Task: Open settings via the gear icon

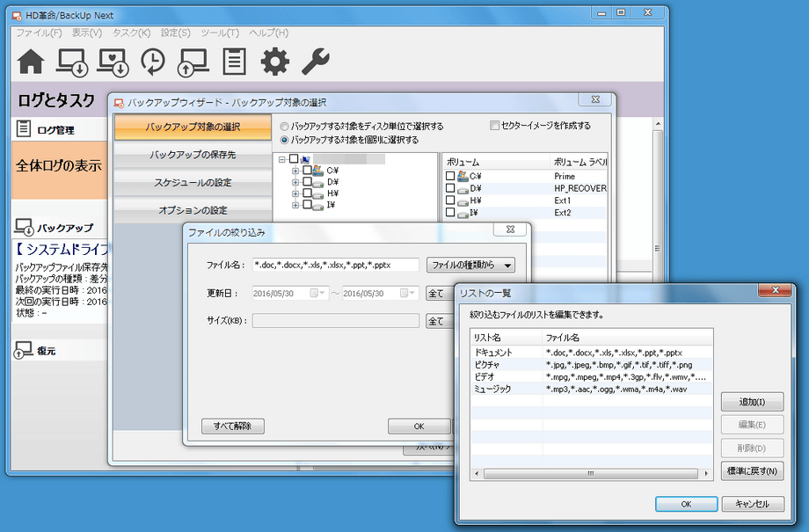Action: click(274, 62)
